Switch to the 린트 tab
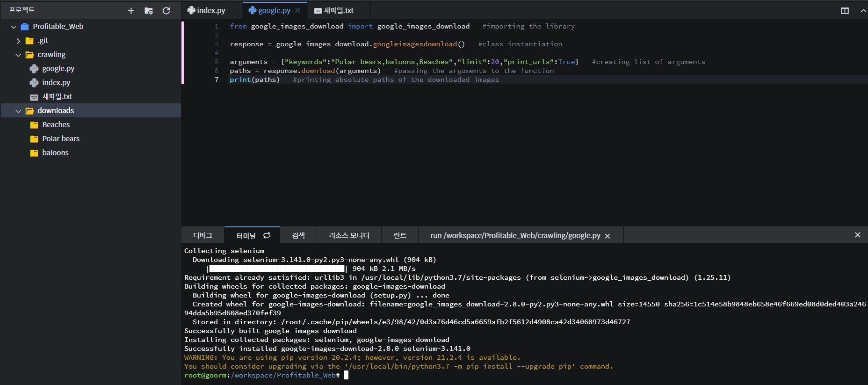Screen dimensions: 868x385 400,235
